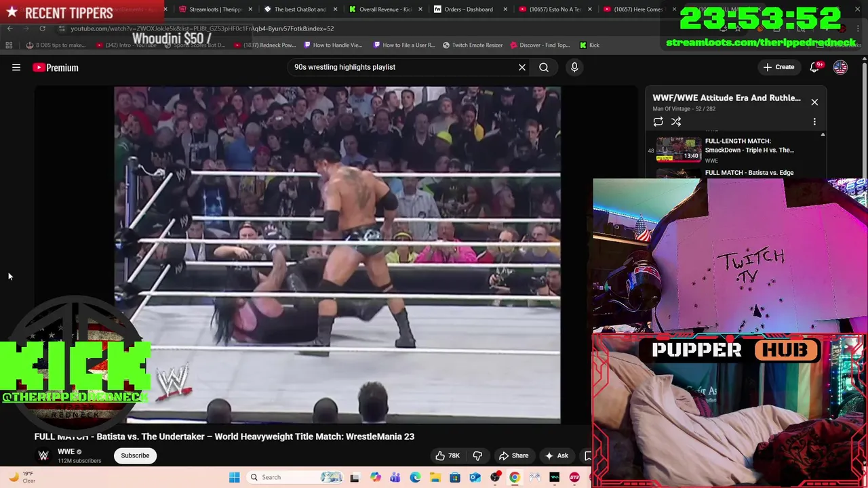Image resolution: width=868 pixels, height=488 pixels.
Task: Open FULL MATCH - Batista vs. Edge playlist item
Action: pyautogui.click(x=749, y=173)
